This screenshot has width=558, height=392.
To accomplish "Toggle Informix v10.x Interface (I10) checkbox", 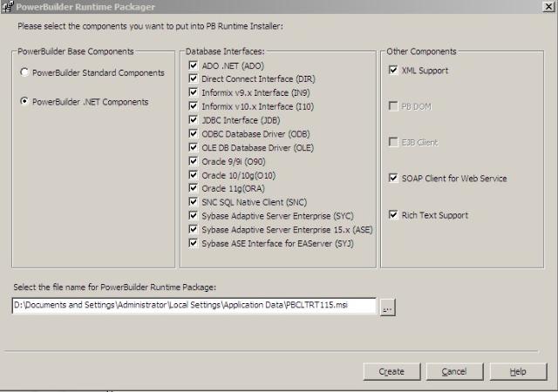I will pos(194,106).
